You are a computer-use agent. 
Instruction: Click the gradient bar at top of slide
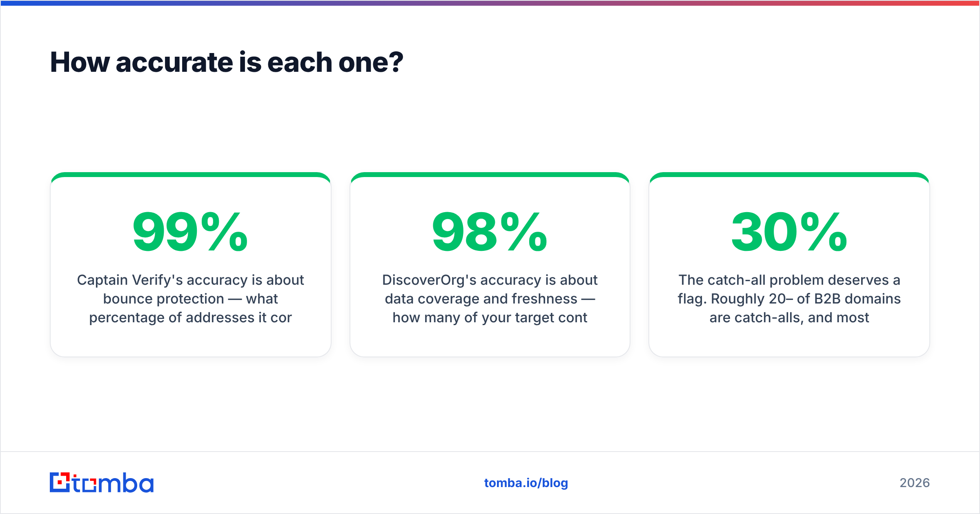[x=490, y=3]
